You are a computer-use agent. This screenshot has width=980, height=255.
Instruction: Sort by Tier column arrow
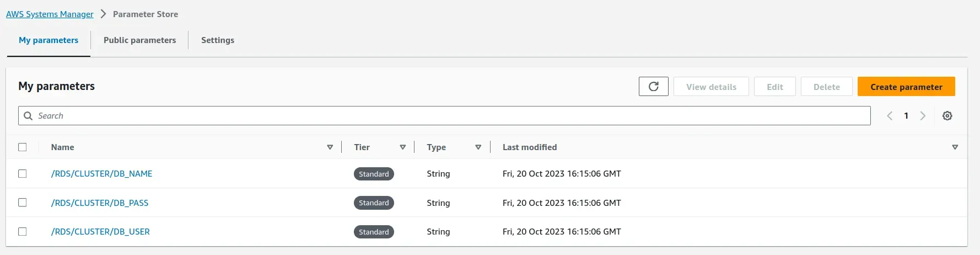[x=402, y=147]
